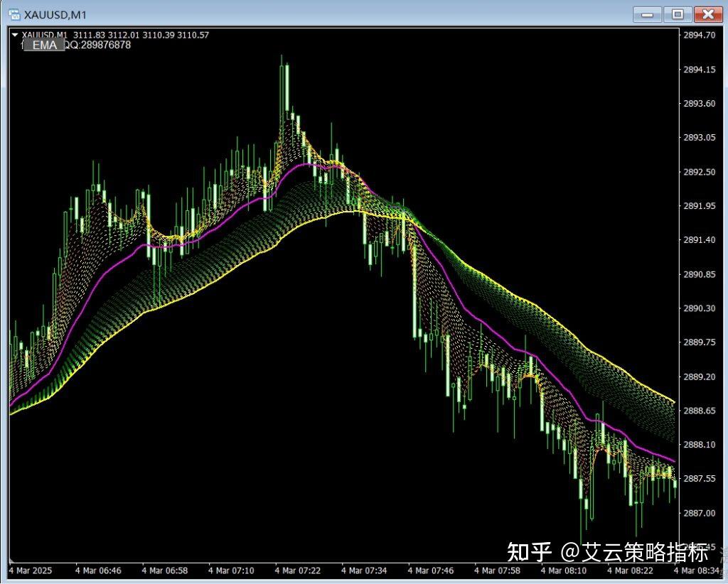Click the 2887.00 price label
Screen dimensions: 728x584
700,512
